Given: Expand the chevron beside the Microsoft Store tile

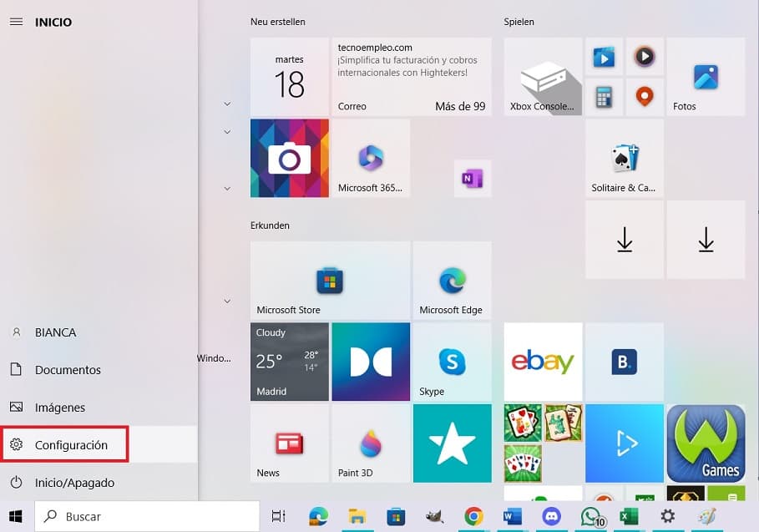Looking at the screenshot, I should pos(227,301).
